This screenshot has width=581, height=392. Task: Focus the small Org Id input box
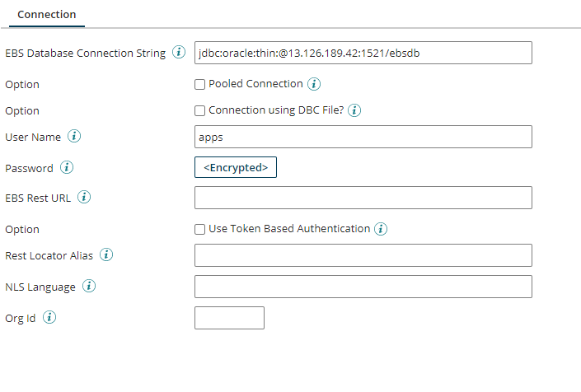[x=229, y=318]
